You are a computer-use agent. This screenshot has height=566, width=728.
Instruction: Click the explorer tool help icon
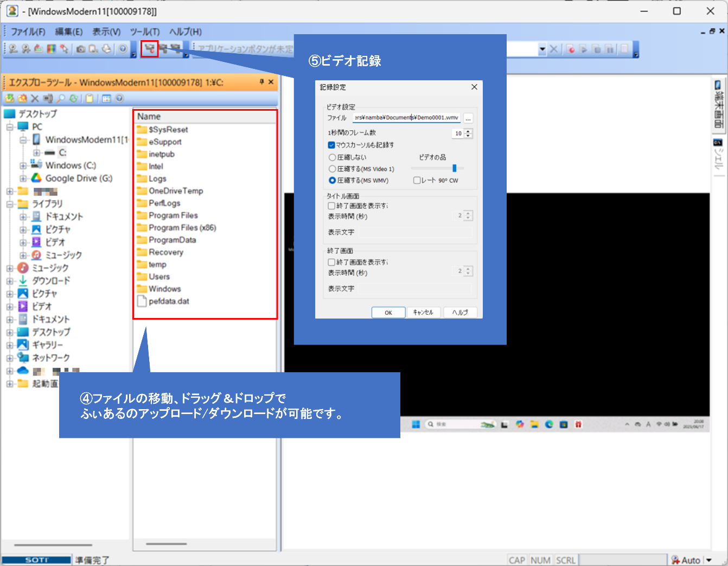tap(119, 98)
